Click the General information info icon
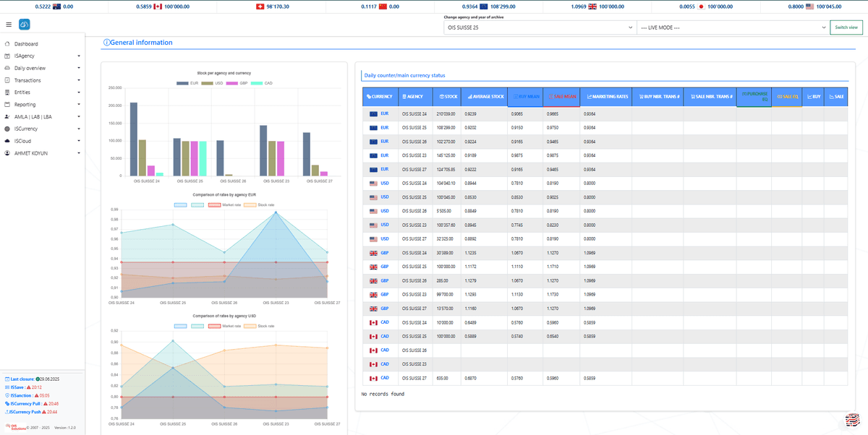This screenshot has height=435, width=868. (107, 43)
